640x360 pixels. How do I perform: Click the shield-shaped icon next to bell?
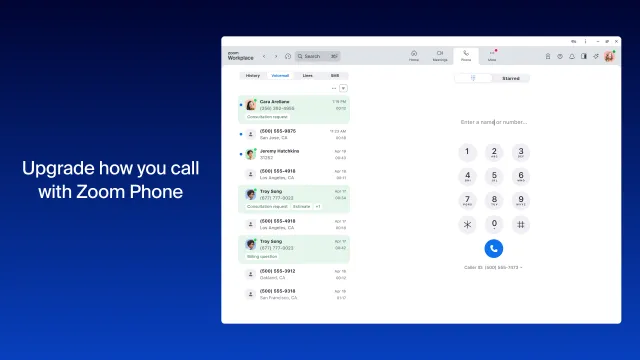coord(560,56)
